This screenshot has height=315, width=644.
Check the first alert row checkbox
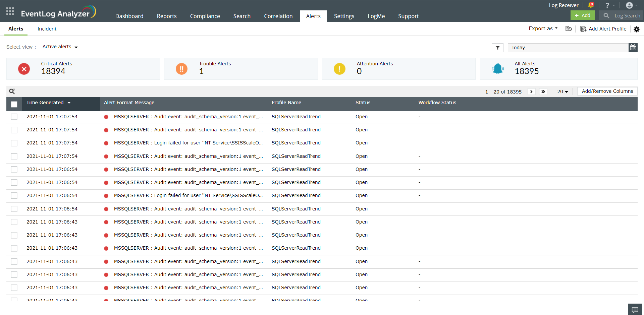(x=14, y=117)
